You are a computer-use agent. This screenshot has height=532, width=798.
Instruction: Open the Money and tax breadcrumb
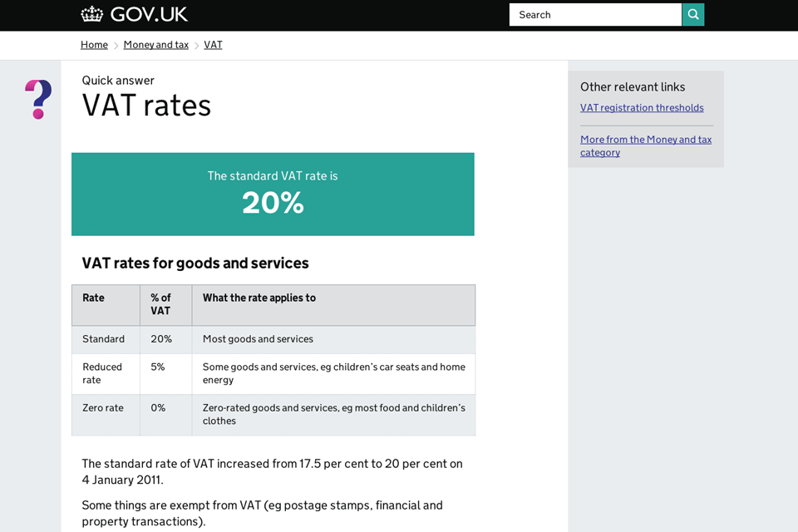pos(155,44)
